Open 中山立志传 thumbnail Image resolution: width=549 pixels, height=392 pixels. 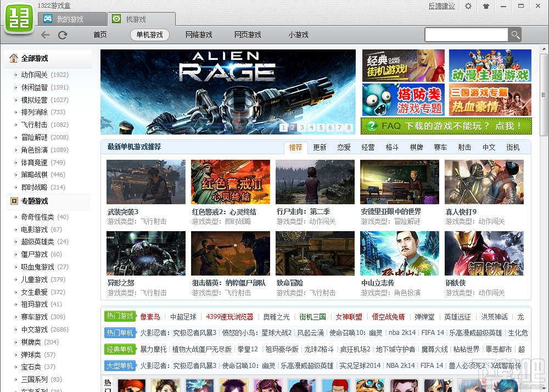(400, 254)
